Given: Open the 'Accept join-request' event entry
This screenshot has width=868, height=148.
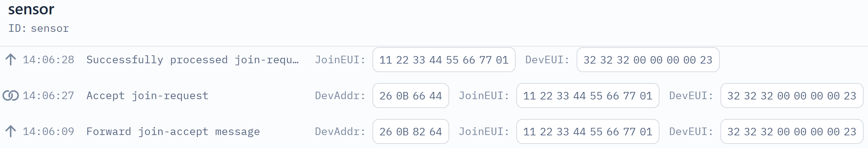Looking at the screenshot, I should point(147,96).
